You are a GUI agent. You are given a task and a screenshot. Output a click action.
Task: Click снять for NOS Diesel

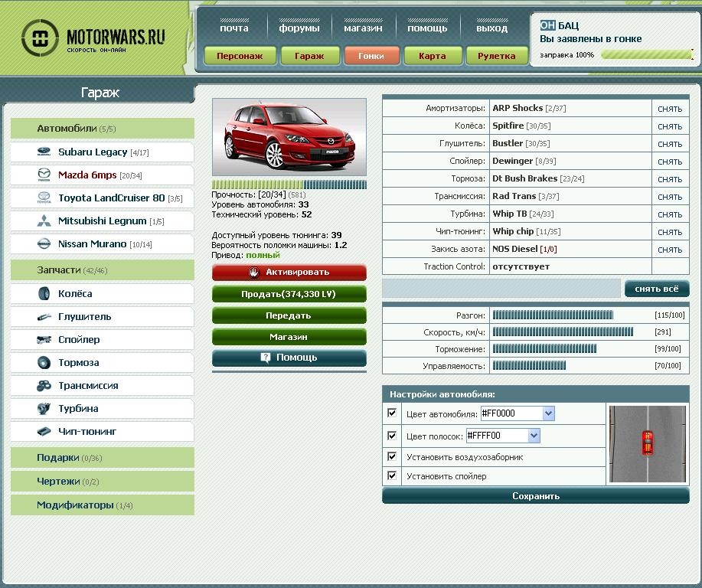(670, 250)
